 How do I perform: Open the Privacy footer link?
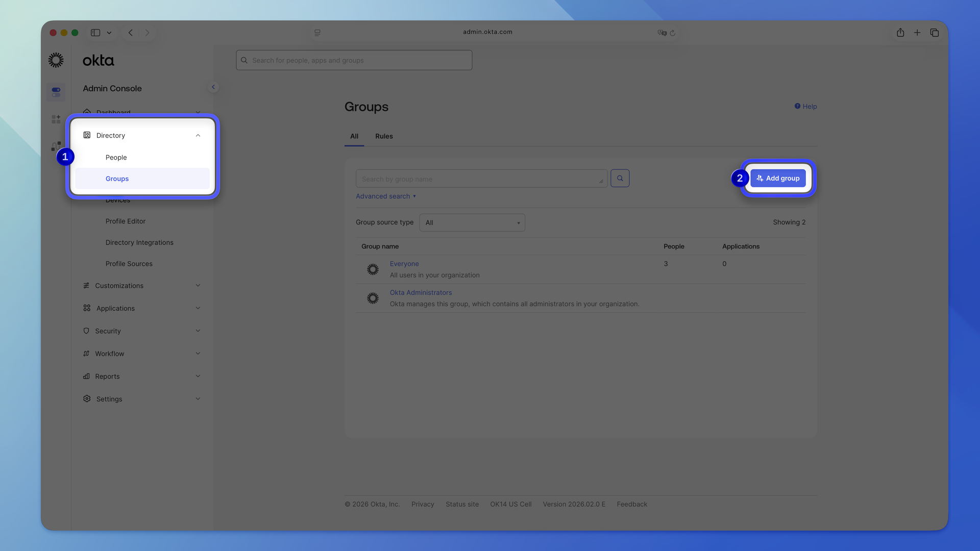point(423,504)
